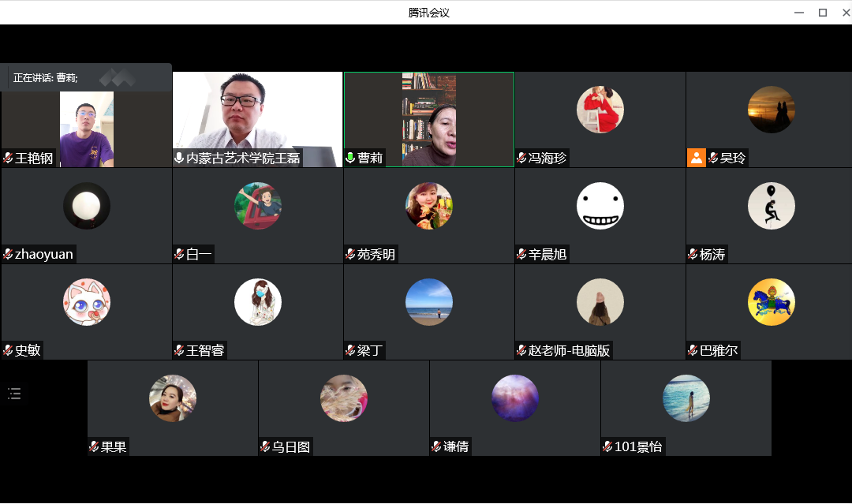
Task: Click 王艳钢's muted microphone icon
Action: click(7, 158)
